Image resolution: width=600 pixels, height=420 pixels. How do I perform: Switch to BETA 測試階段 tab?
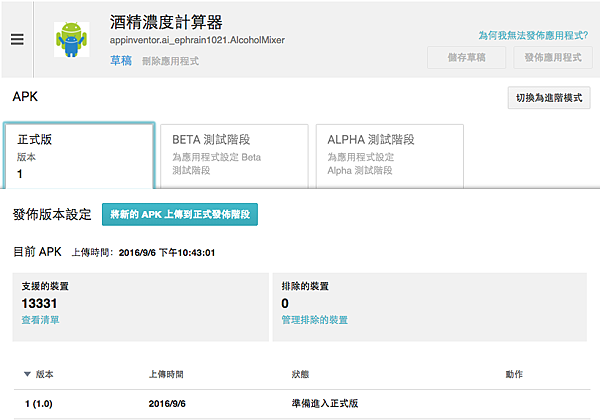point(231,154)
